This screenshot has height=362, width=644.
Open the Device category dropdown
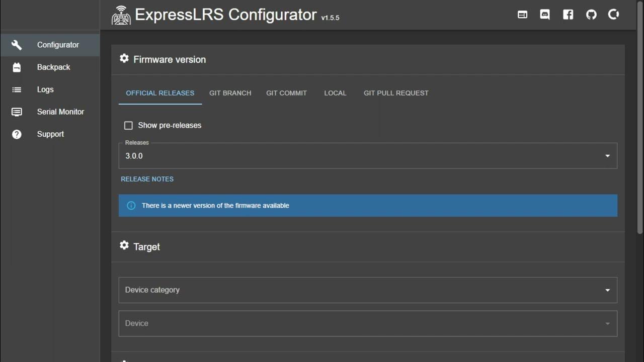368,290
